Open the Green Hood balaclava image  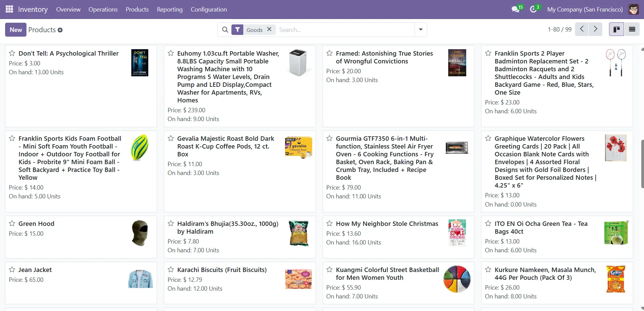pos(140,233)
